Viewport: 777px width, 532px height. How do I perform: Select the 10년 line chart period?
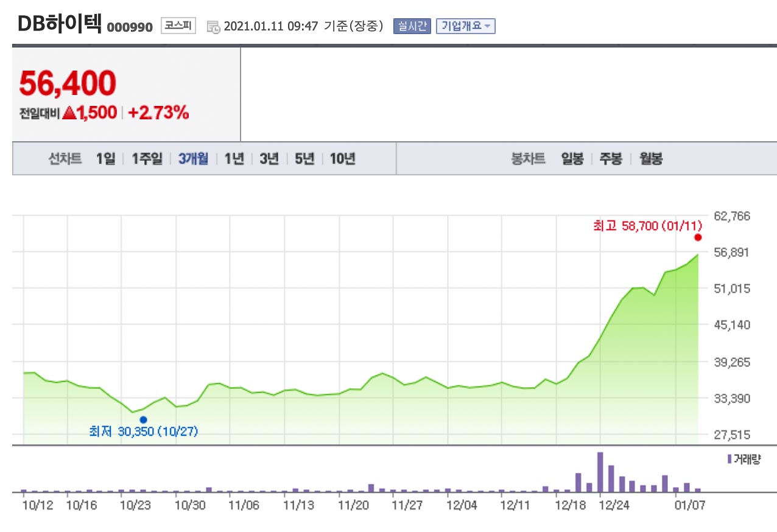click(x=342, y=159)
